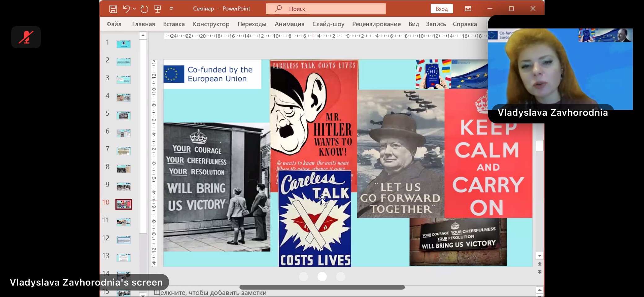Click the Redo/Repeat icon
The width and height of the screenshot is (644, 297).
[x=144, y=9]
